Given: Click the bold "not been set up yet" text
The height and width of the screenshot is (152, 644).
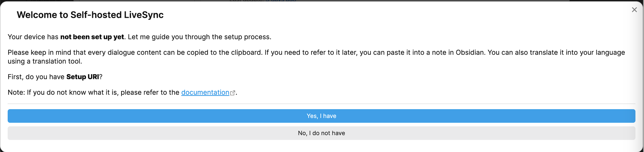Looking at the screenshot, I should click(92, 37).
